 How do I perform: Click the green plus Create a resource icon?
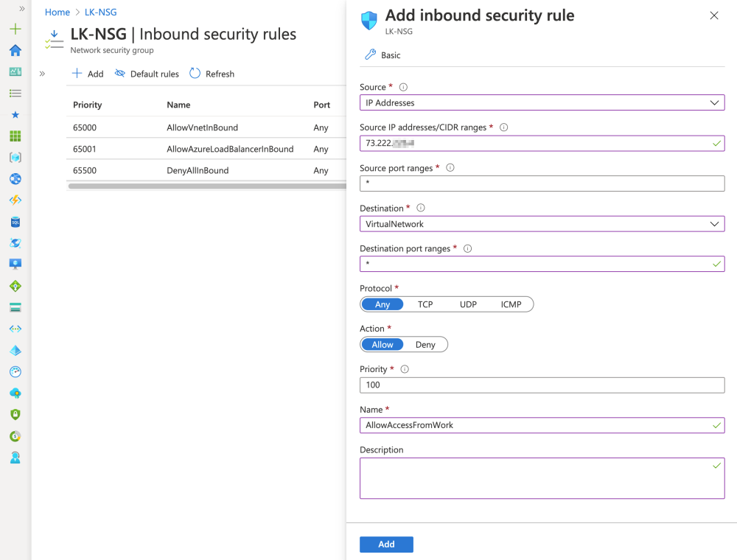(x=15, y=29)
